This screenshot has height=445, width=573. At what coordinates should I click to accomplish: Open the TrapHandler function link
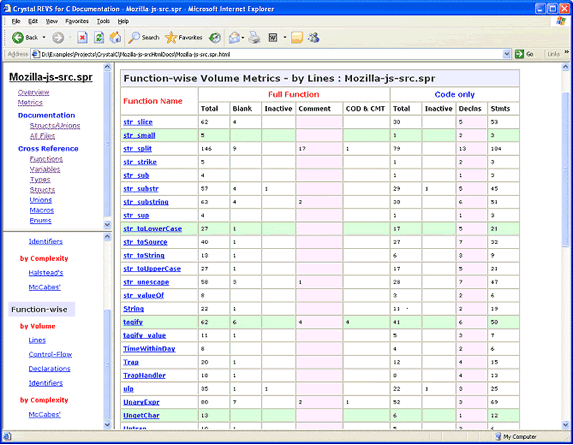(144, 375)
